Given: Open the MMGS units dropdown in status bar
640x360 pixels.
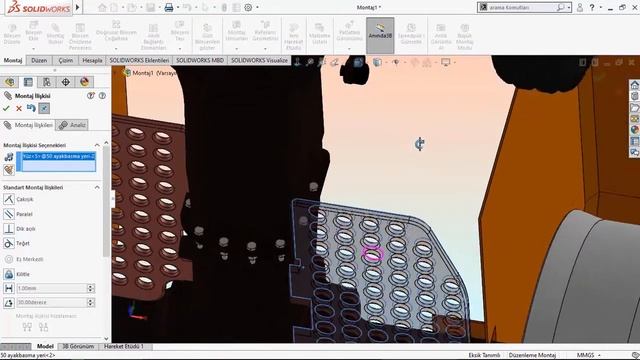Looking at the screenshot, I should pos(588,355).
